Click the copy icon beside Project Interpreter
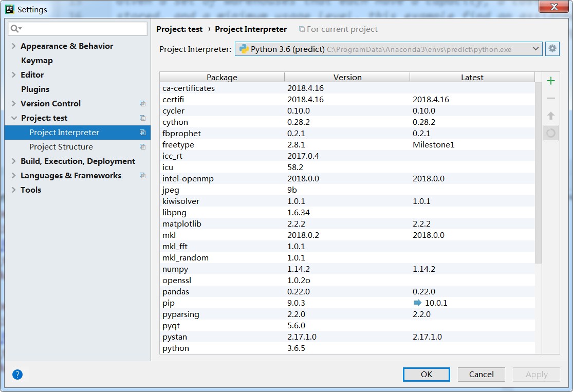The height and width of the screenshot is (392, 573). click(x=142, y=132)
